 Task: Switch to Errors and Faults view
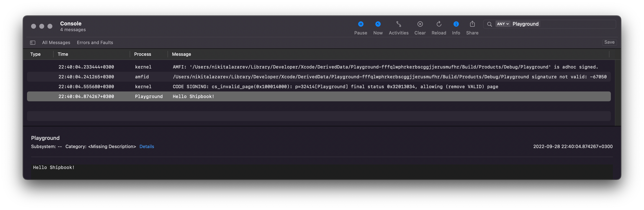[95, 42]
